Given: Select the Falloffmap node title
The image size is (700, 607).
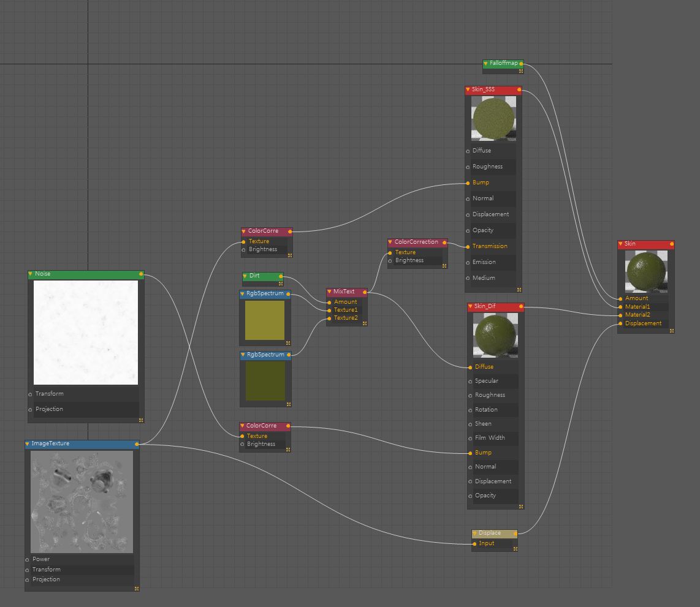Looking at the screenshot, I should coord(504,63).
